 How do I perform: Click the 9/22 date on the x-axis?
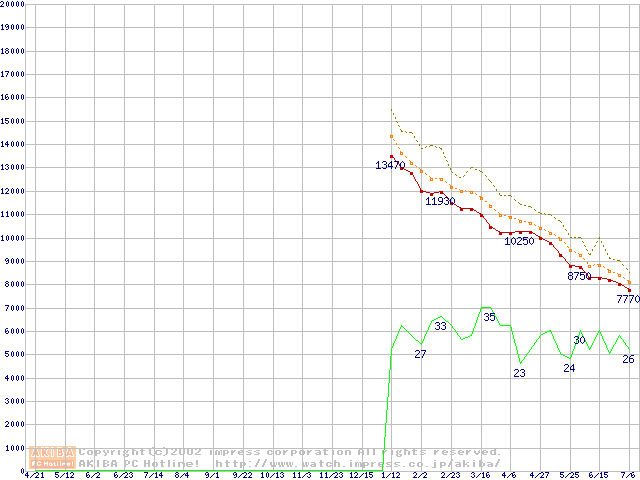coord(242,475)
